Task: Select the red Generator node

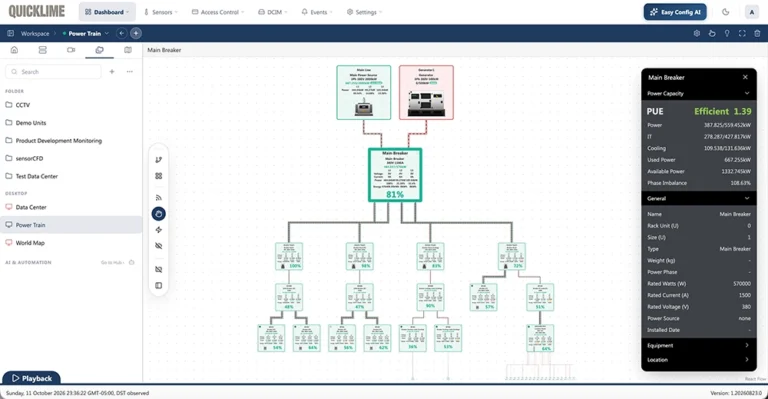Action: pyautogui.click(x=426, y=93)
